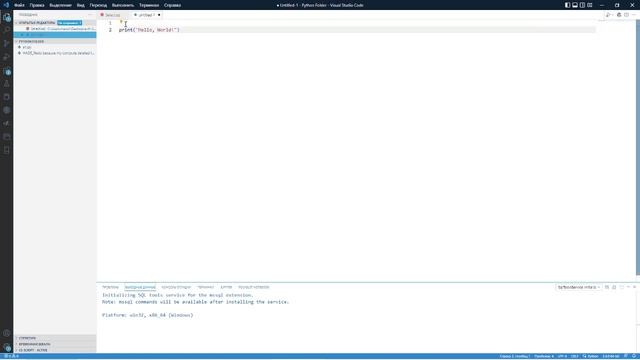Toggle secondary sidebar layout icon
The width and height of the screenshot is (640, 360).
tap(582, 5)
